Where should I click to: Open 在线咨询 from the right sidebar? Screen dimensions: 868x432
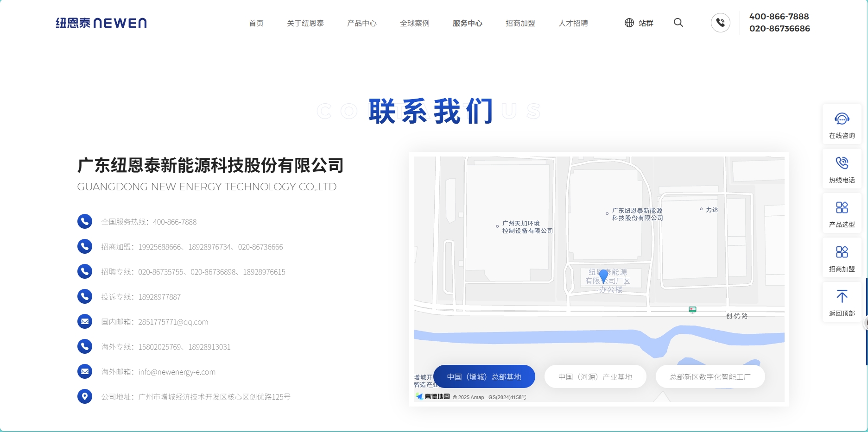842,124
